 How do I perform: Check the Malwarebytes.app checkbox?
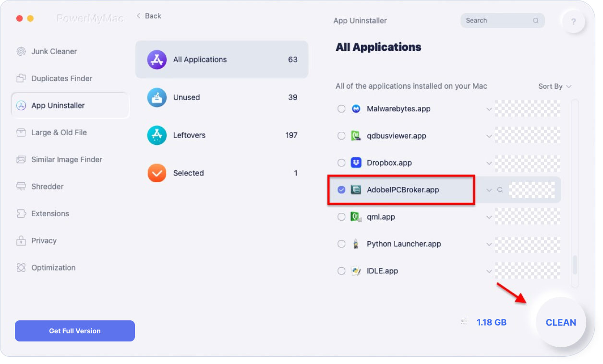341,109
